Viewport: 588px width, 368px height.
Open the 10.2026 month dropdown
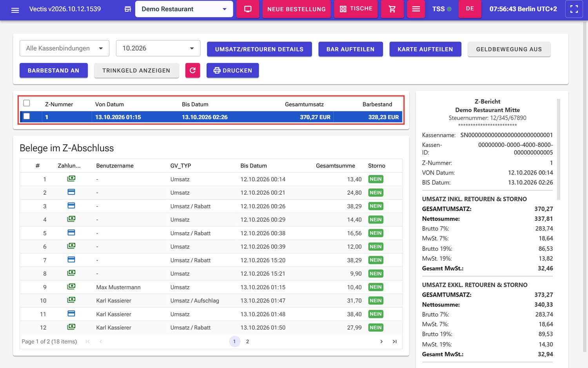(x=158, y=48)
